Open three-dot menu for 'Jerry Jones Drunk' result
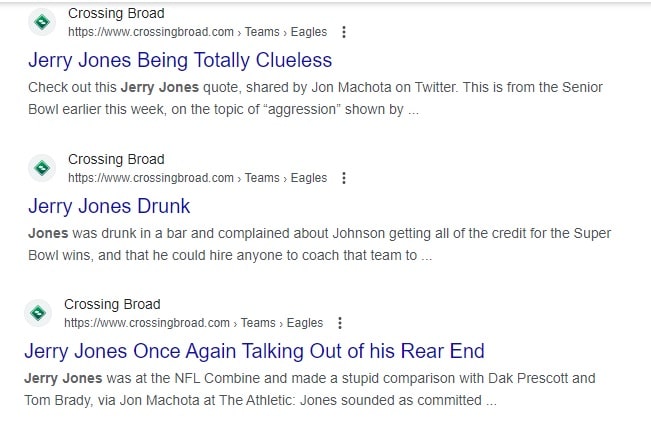The image size is (651, 432). click(344, 178)
